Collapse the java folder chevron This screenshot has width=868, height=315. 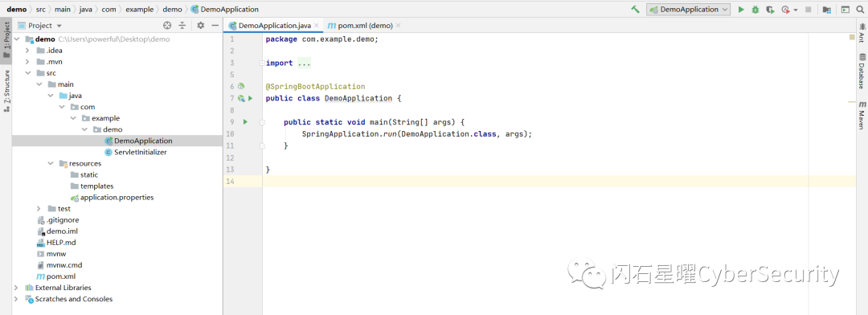coord(51,96)
